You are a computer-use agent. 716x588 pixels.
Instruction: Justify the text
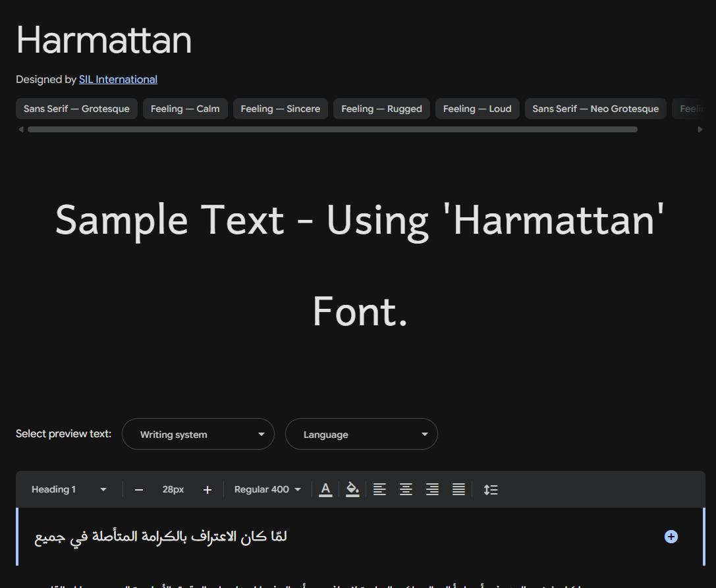pos(458,489)
